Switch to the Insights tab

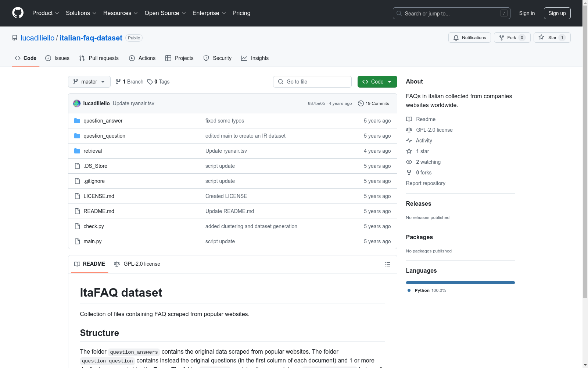255,58
